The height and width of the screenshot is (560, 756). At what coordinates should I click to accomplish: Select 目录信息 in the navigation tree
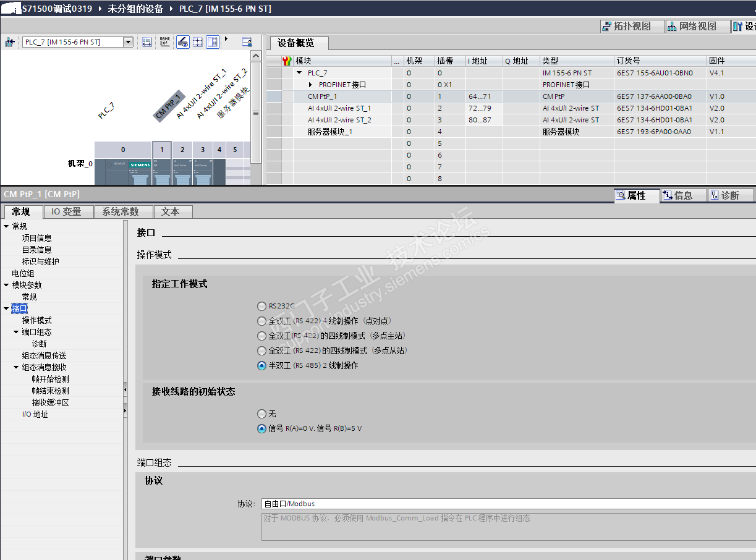click(37, 250)
